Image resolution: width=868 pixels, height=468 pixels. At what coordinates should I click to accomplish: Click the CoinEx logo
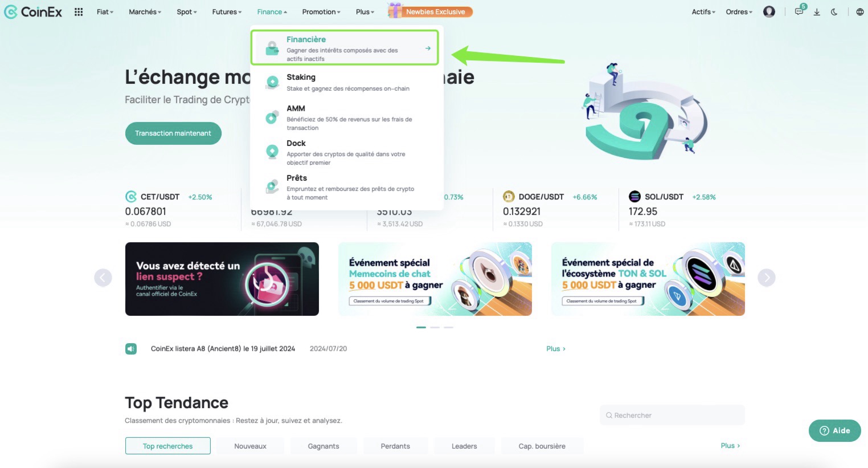pyautogui.click(x=33, y=11)
